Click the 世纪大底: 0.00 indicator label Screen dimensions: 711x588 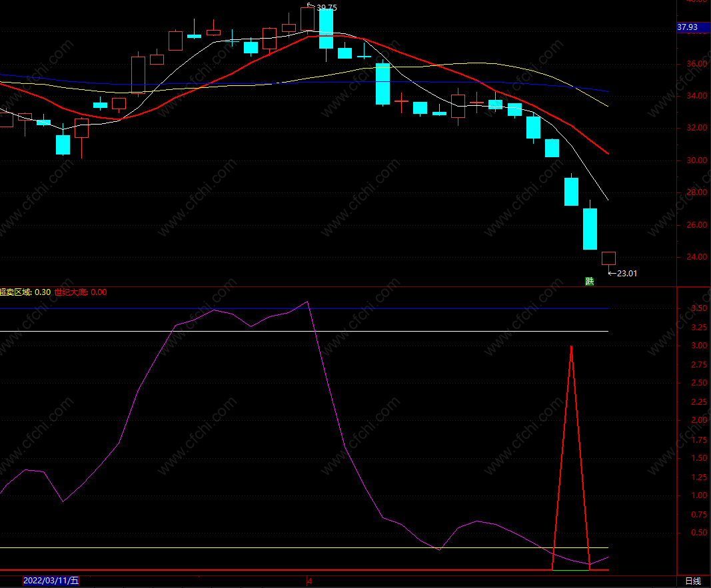(x=81, y=292)
